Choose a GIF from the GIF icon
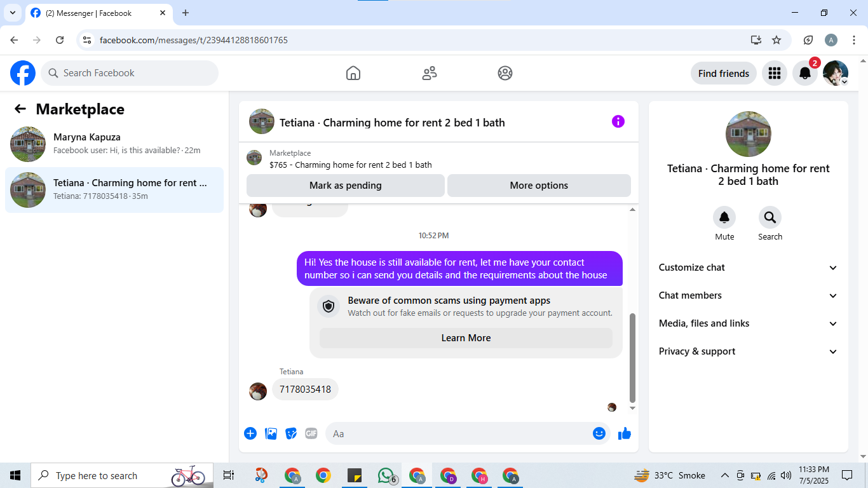868x488 pixels. [311, 433]
